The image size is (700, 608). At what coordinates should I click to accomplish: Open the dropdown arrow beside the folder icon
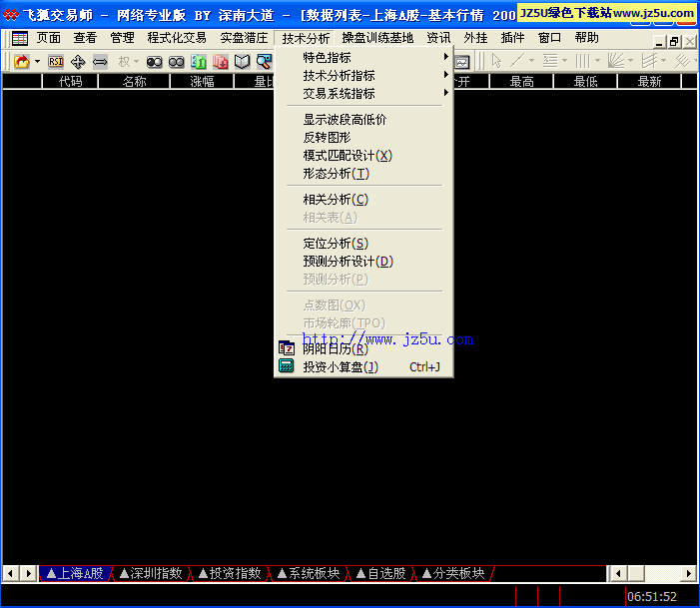(38, 61)
